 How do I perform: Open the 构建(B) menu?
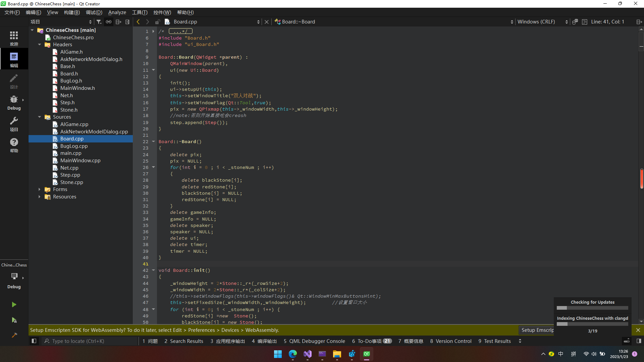pos(72,12)
